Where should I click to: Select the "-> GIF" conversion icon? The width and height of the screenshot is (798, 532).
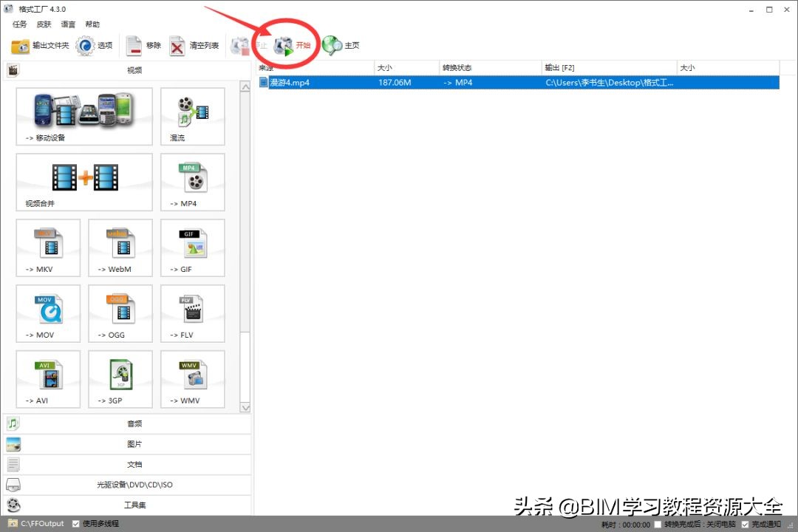(192, 248)
